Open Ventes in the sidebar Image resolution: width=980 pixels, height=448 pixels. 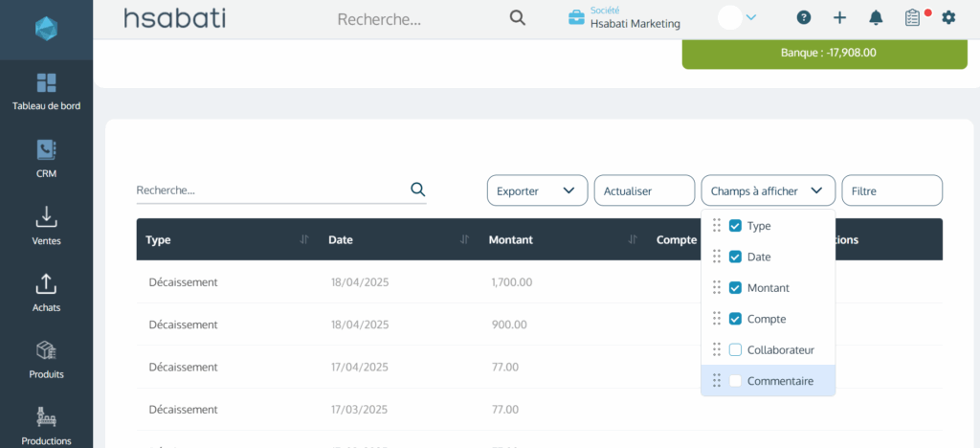[46, 225]
